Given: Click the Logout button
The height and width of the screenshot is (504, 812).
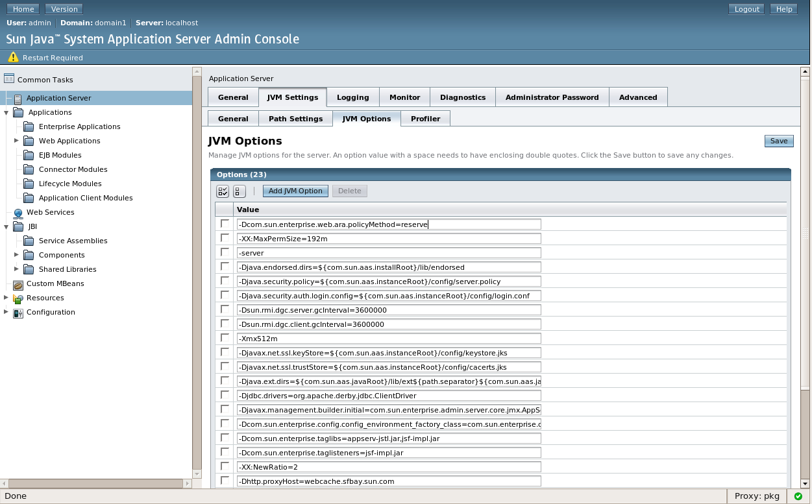Looking at the screenshot, I should [x=747, y=9].
